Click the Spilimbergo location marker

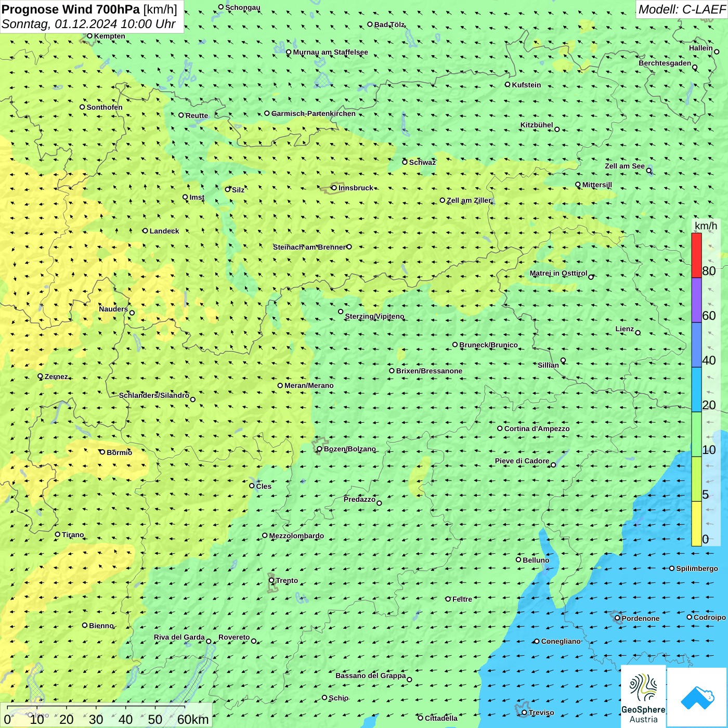[x=672, y=568]
